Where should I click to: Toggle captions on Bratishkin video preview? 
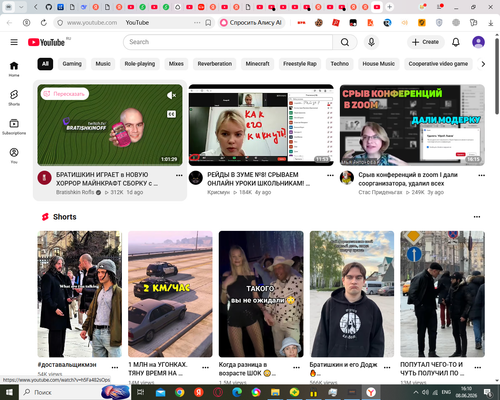171,114
